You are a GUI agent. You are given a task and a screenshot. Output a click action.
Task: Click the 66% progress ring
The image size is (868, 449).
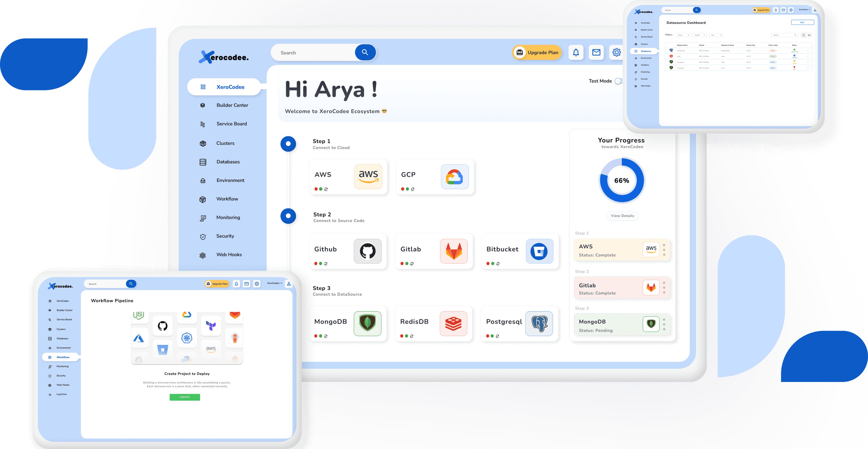[x=622, y=181]
